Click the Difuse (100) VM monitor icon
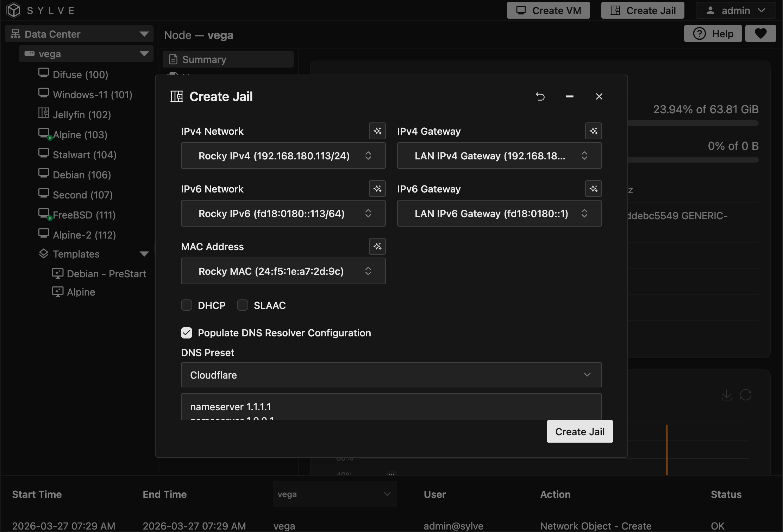The height and width of the screenshot is (532, 783). 44,73
